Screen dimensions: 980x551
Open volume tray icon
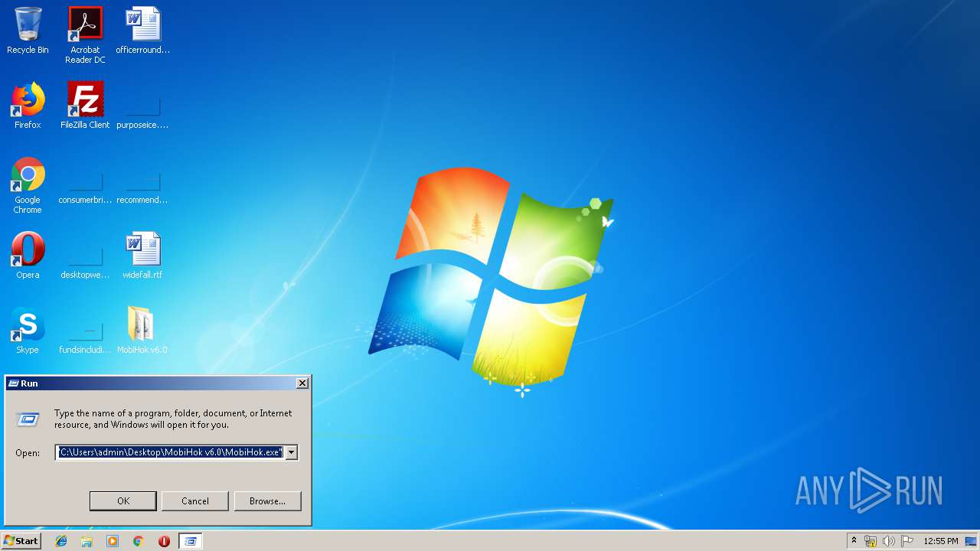click(x=889, y=541)
